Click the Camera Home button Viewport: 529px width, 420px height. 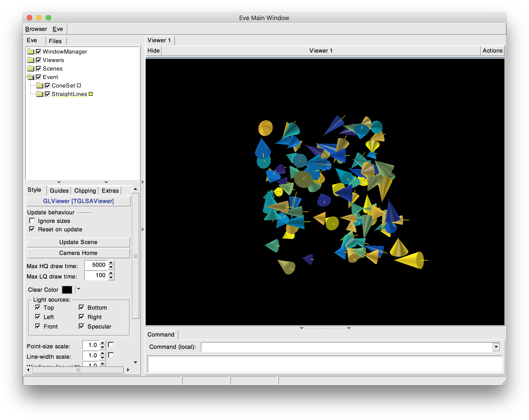pyautogui.click(x=78, y=253)
